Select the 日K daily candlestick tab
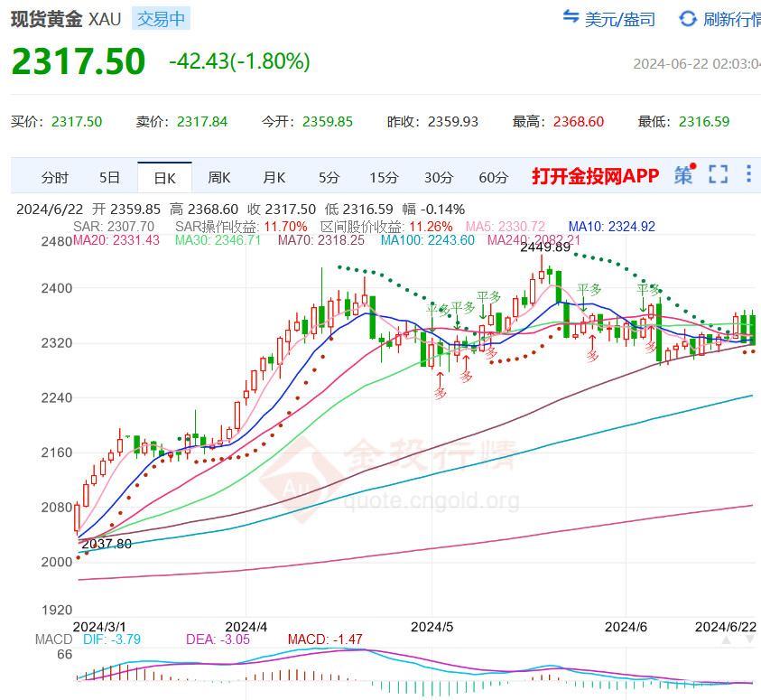The width and height of the screenshot is (761, 700). pyautogui.click(x=164, y=177)
